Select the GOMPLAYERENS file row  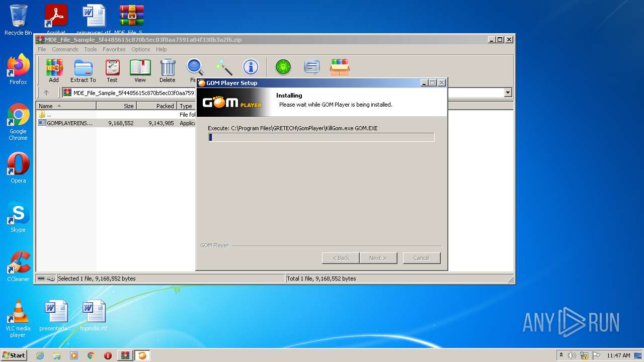pos(117,123)
